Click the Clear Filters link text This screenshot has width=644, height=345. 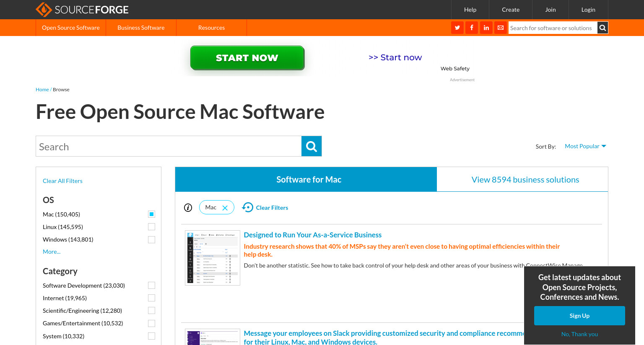[272, 208]
